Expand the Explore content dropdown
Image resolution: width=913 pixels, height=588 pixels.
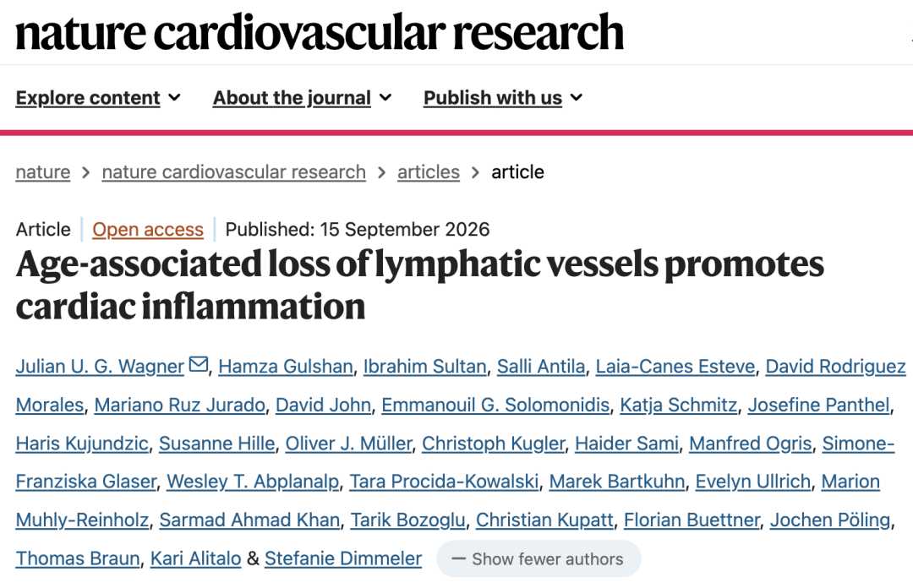tap(98, 98)
